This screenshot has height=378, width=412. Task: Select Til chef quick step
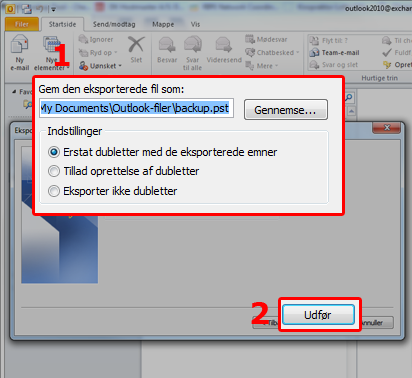(x=397, y=40)
